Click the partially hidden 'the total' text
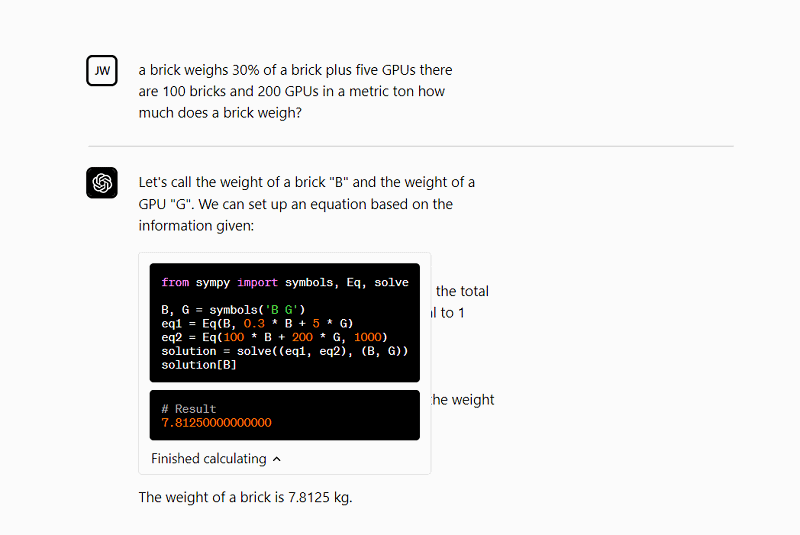This screenshot has height=535, width=800. pyautogui.click(x=462, y=291)
